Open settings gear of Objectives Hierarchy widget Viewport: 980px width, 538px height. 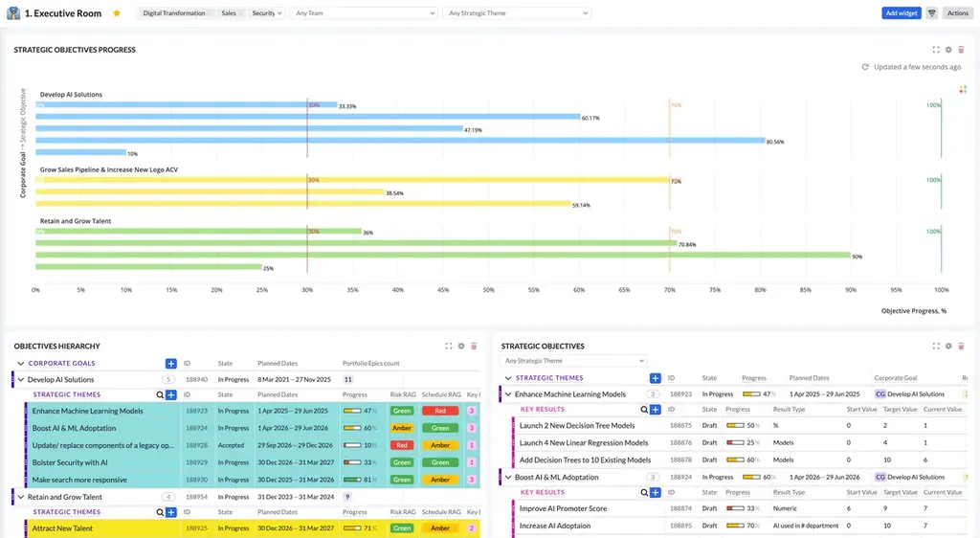pos(460,347)
